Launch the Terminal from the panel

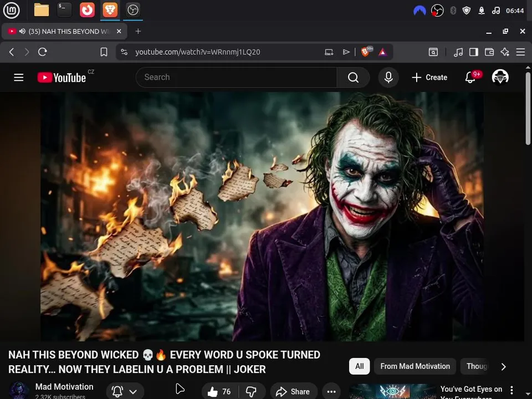pos(64,10)
